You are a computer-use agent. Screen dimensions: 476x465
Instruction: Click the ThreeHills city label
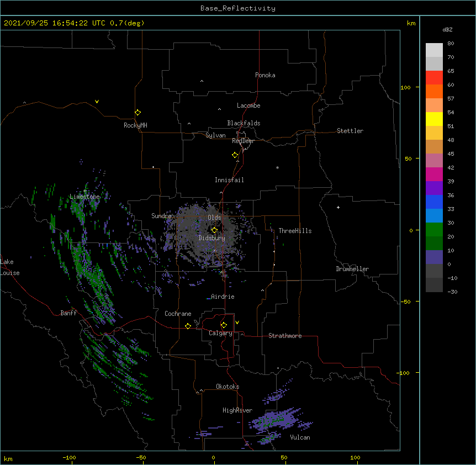[x=295, y=231]
